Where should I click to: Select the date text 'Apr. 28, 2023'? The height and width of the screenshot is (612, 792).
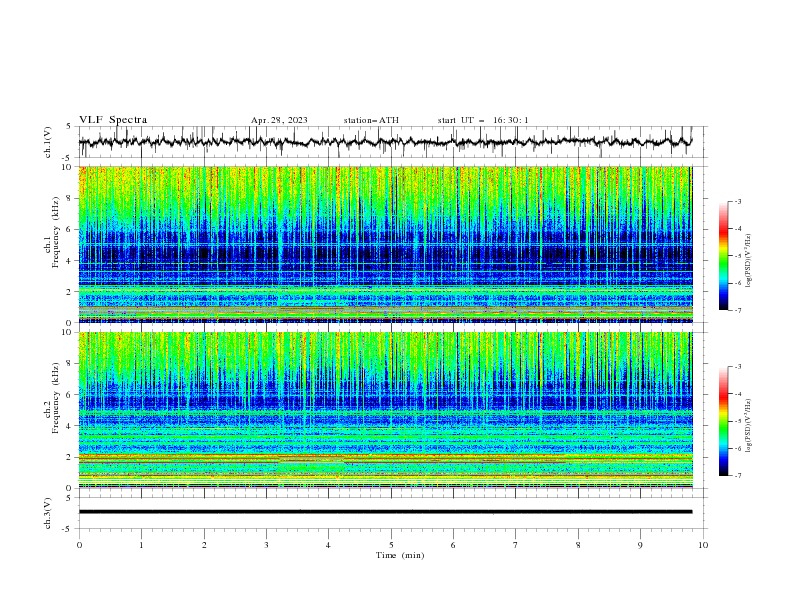coord(279,120)
